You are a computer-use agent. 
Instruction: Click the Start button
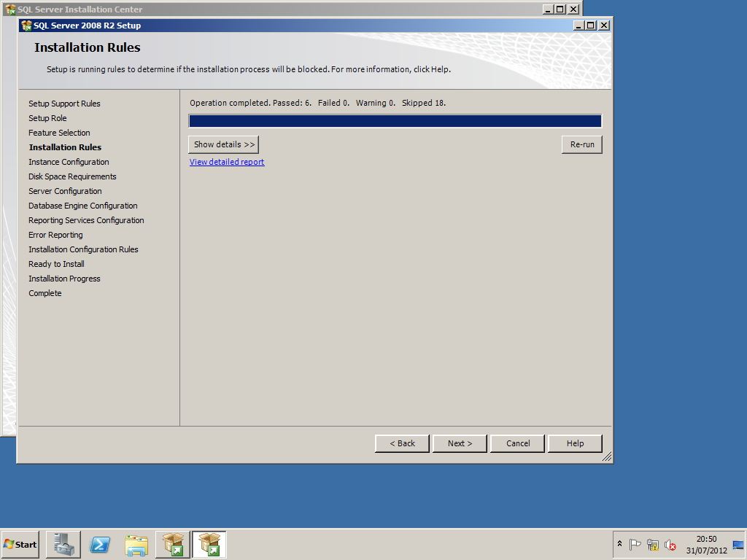point(20,544)
